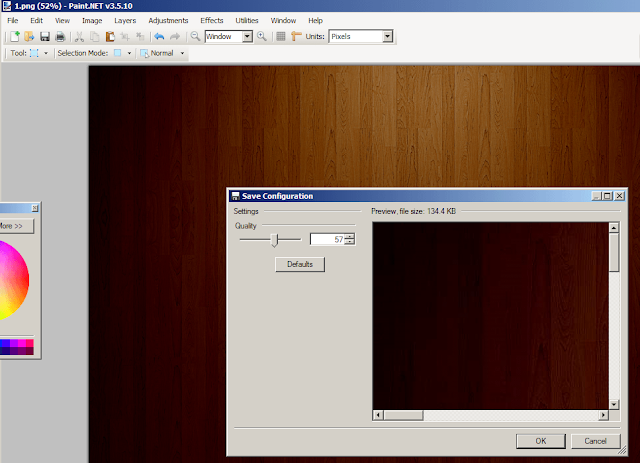Click the Selection Mode replace icon

118,53
